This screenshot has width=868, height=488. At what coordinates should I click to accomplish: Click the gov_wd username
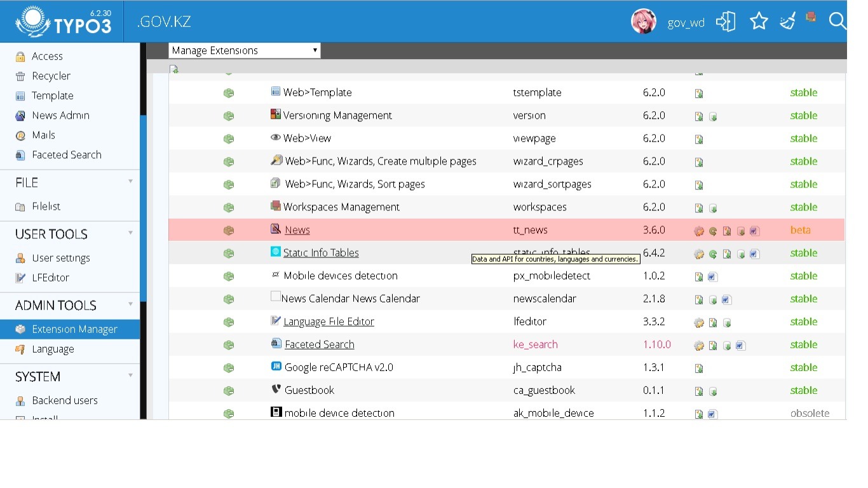[x=686, y=23]
